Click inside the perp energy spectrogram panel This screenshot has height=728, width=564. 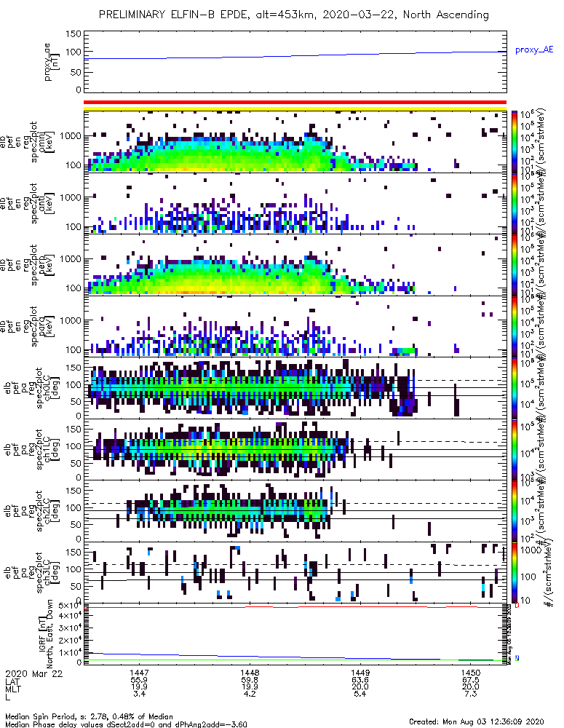295,265
